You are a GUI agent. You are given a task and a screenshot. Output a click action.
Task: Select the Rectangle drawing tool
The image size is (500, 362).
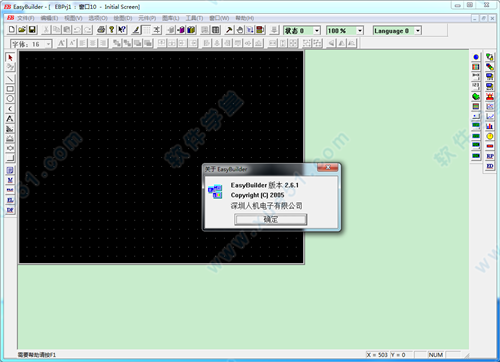coord(10,89)
